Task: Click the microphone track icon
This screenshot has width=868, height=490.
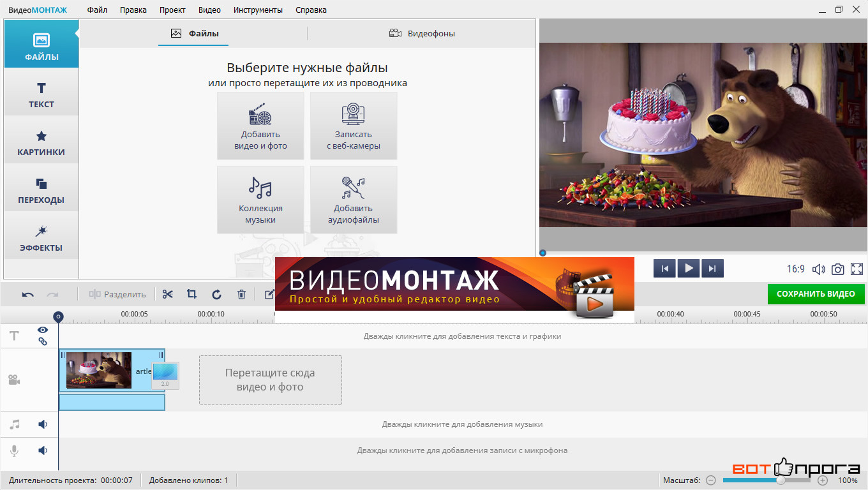Action: 14,450
